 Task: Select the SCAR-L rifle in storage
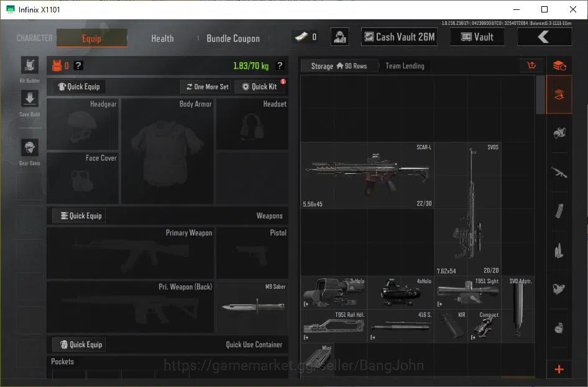coord(367,175)
